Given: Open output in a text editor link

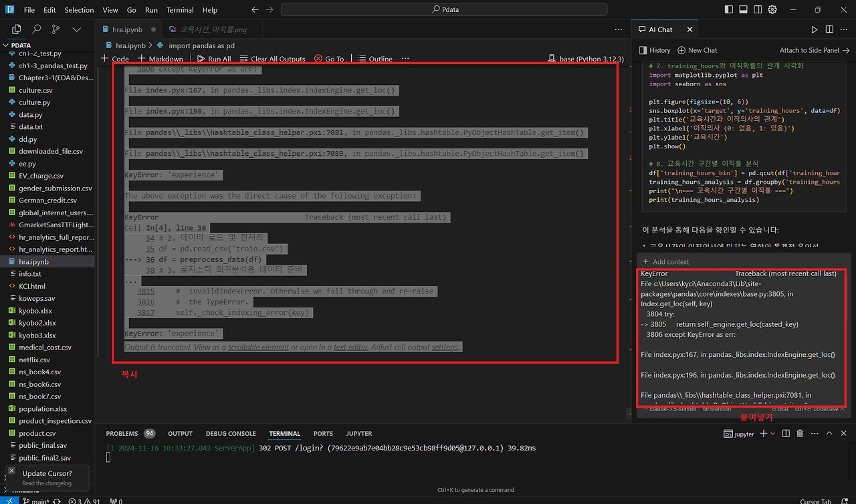Looking at the screenshot, I should coord(350,347).
